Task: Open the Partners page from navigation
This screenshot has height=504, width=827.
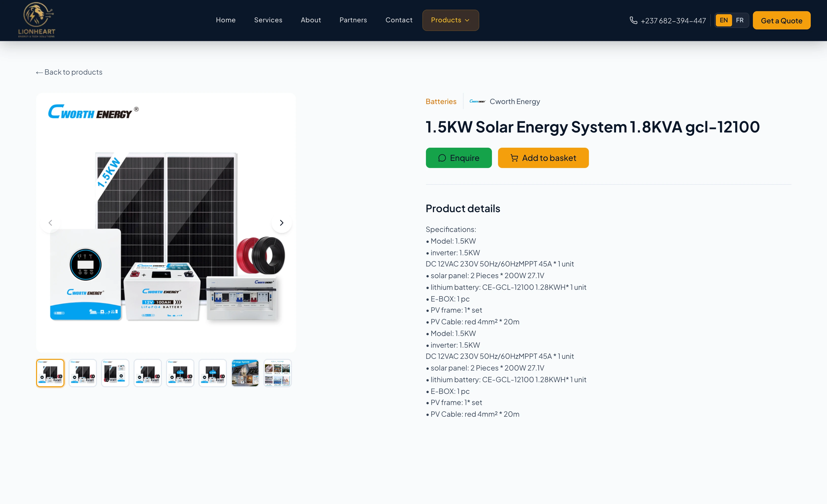Action: (353, 20)
